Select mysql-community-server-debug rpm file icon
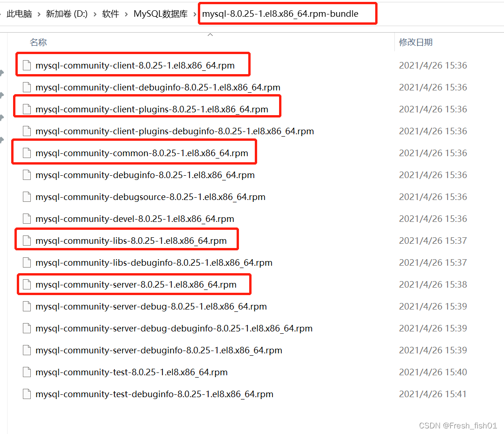Screen dimensions: 504x434 (27, 306)
